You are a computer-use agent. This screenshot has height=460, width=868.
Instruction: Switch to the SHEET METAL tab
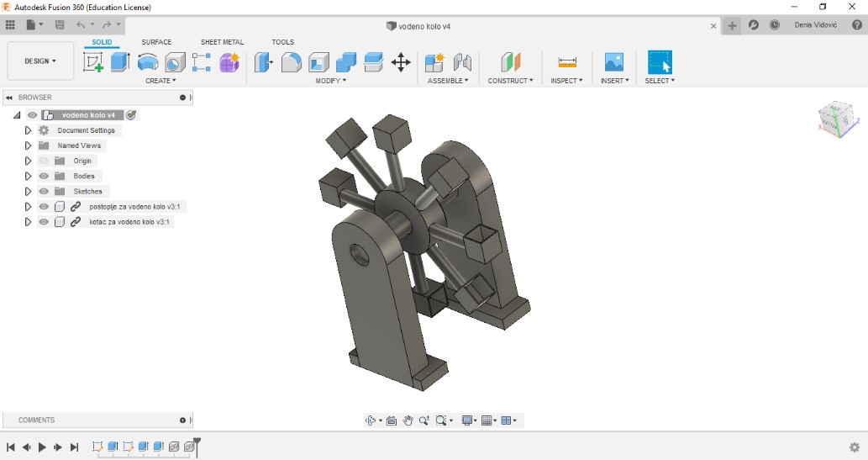pyautogui.click(x=222, y=42)
